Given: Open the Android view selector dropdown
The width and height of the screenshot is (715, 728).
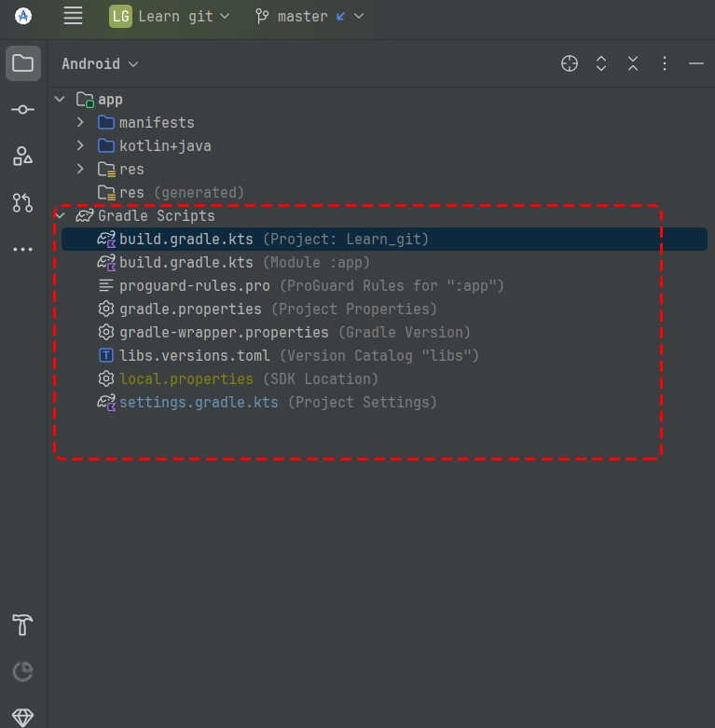Looking at the screenshot, I should click(x=100, y=63).
